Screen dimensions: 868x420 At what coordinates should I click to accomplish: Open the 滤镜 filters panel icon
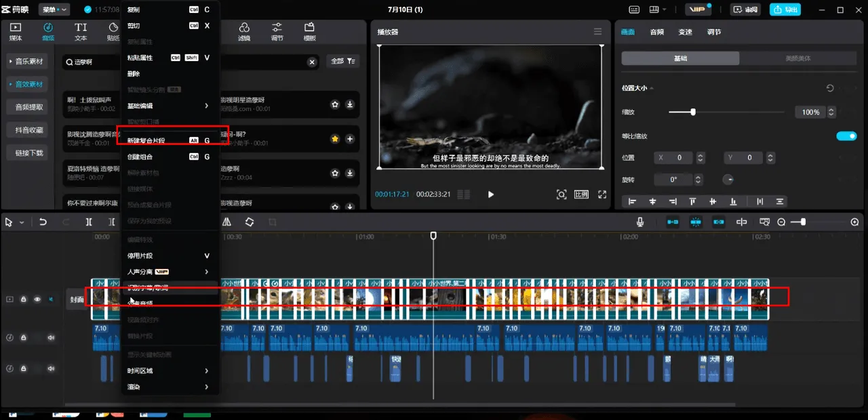coord(244,32)
